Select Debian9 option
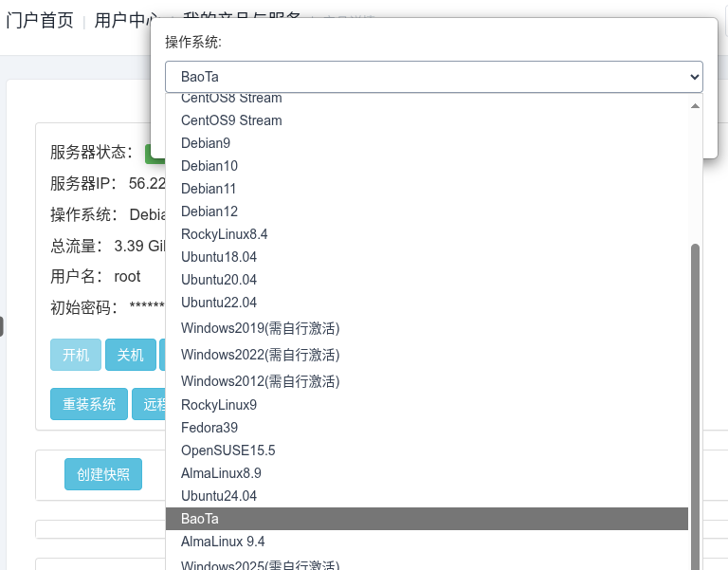 [x=427, y=143]
